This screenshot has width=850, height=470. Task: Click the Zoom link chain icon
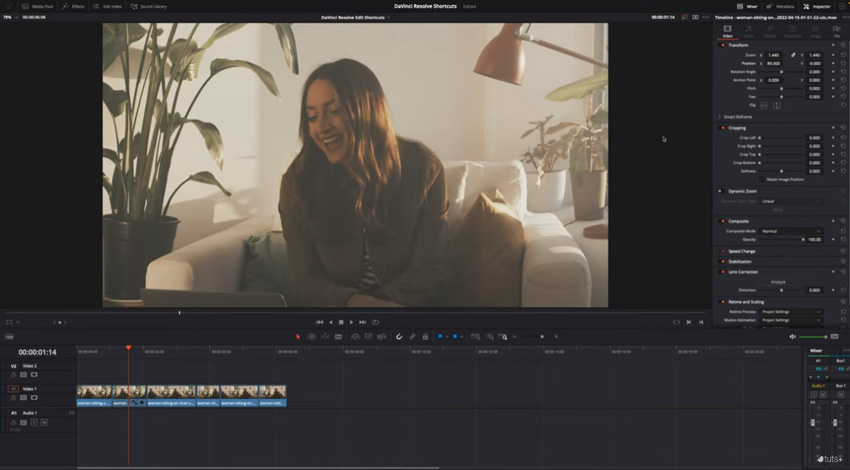point(793,55)
